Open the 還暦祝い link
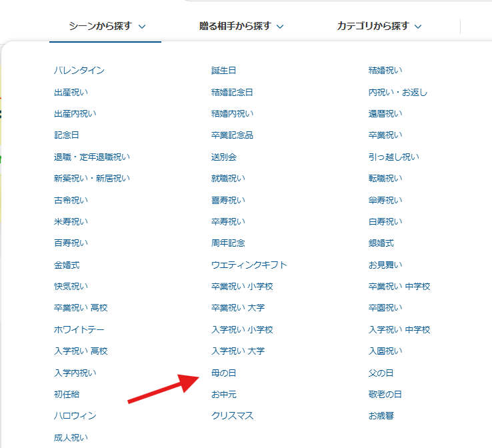 pos(385,113)
